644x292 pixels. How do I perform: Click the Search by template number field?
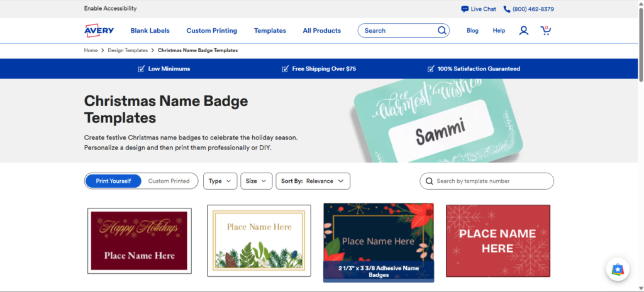tap(487, 181)
